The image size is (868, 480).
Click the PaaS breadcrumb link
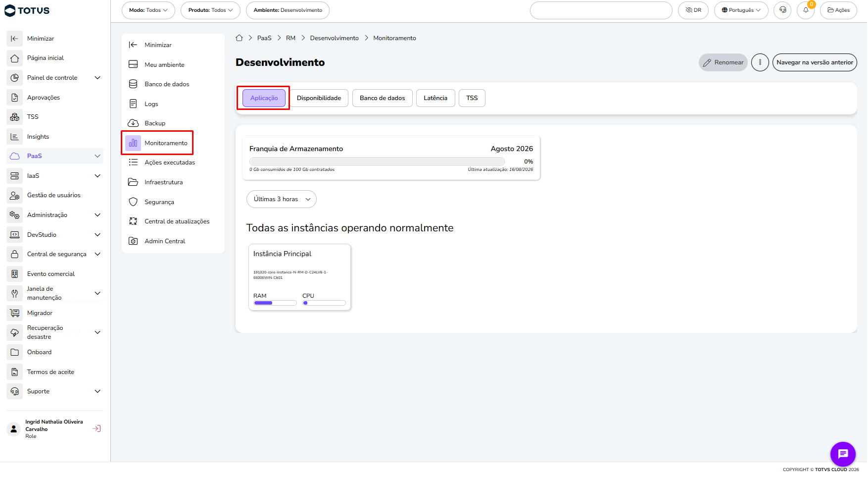pos(264,38)
